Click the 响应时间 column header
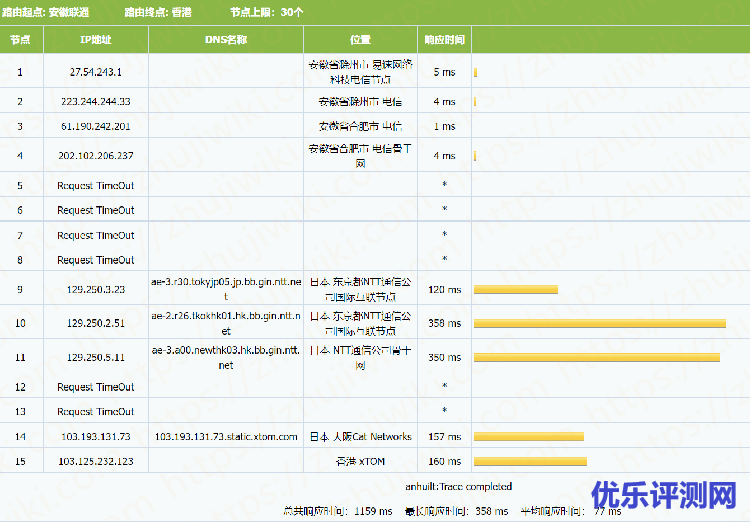This screenshot has width=750, height=522. coord(444,40)
